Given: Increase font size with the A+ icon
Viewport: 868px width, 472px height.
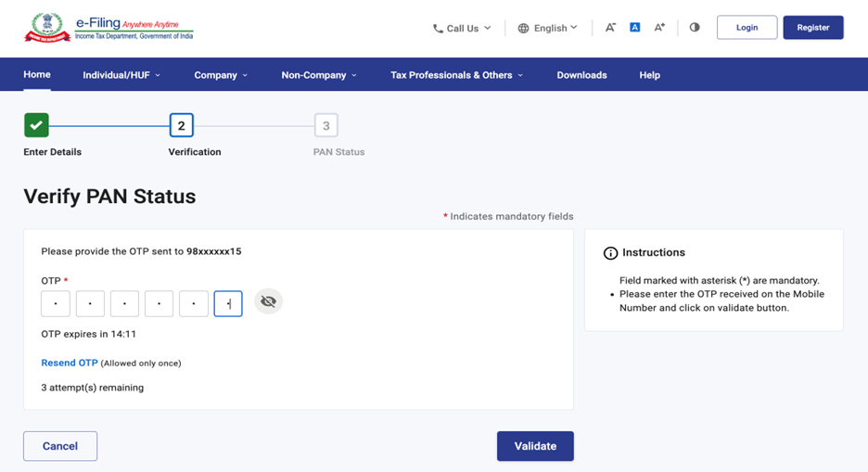Looking at the screenshot, I should (x=659, y=28).
